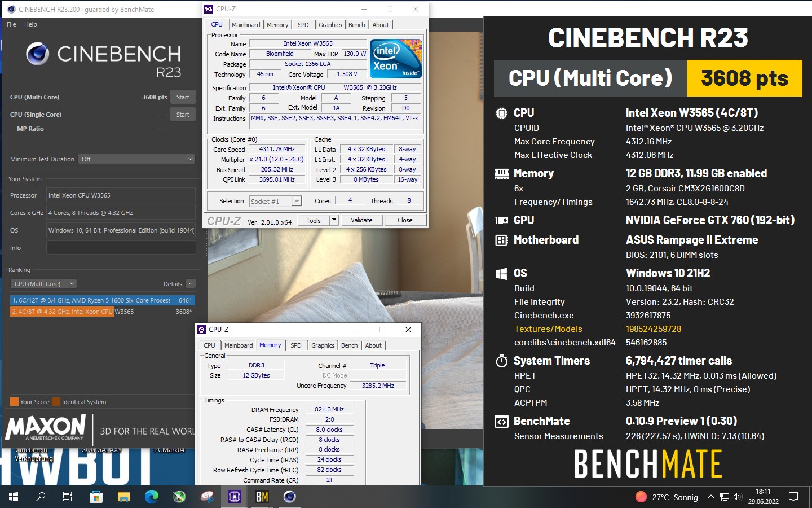Open Microsoft Edge from the taskbar

pos(151,497)
